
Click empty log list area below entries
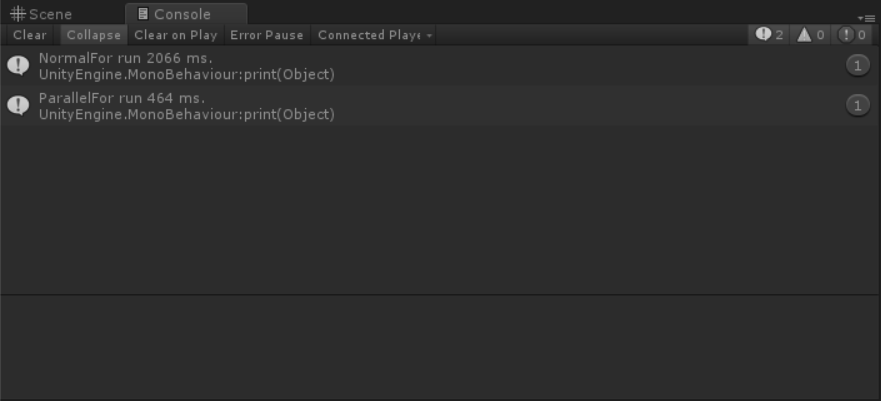[x=440, y=210]
